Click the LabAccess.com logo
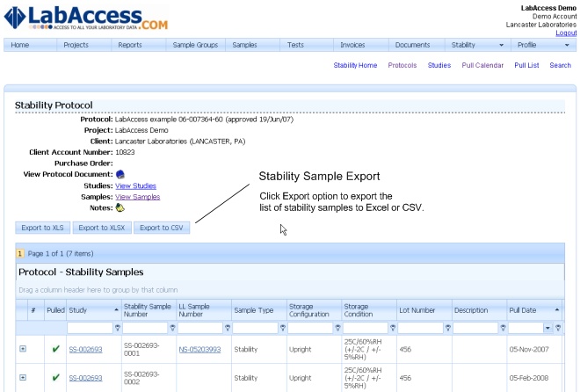The height and width of the screenshot is (392, 580). [85, 18]
